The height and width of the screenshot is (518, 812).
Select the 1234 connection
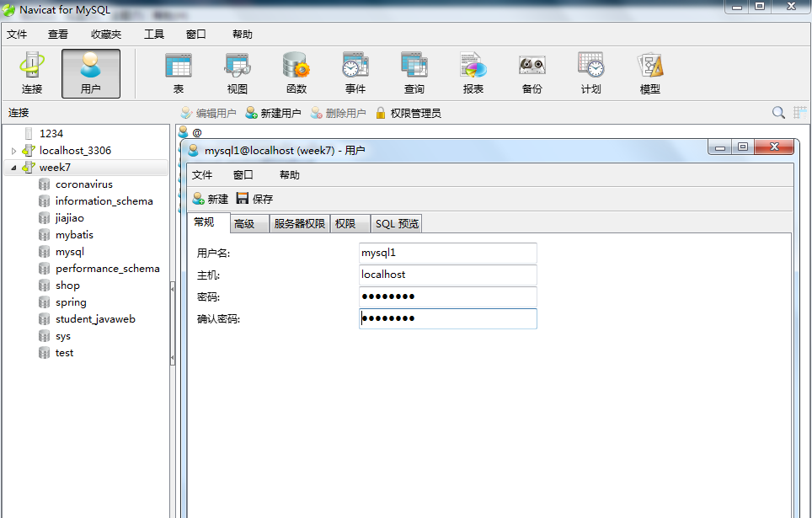(x=51, y=134)
